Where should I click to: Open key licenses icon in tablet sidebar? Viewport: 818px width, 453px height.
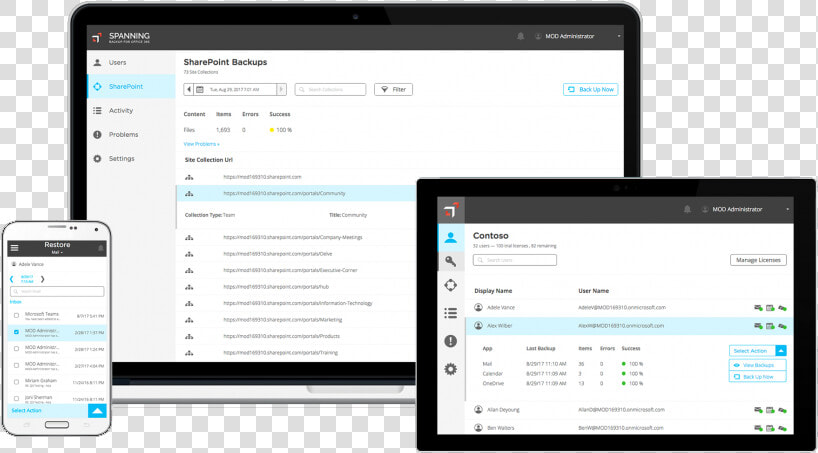(451, 261)
